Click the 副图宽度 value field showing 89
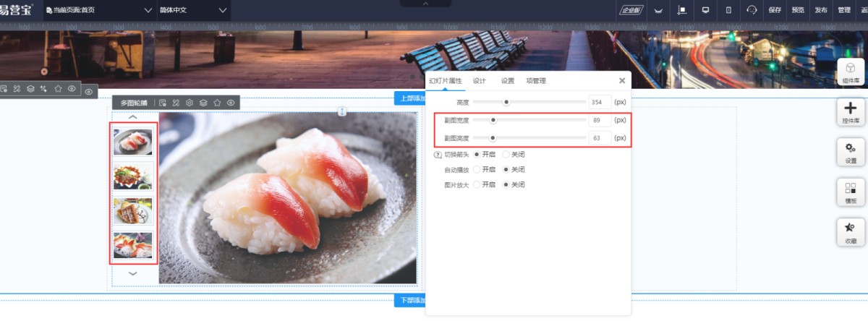This screenshot has height=321, width=868. click(600, 120)
